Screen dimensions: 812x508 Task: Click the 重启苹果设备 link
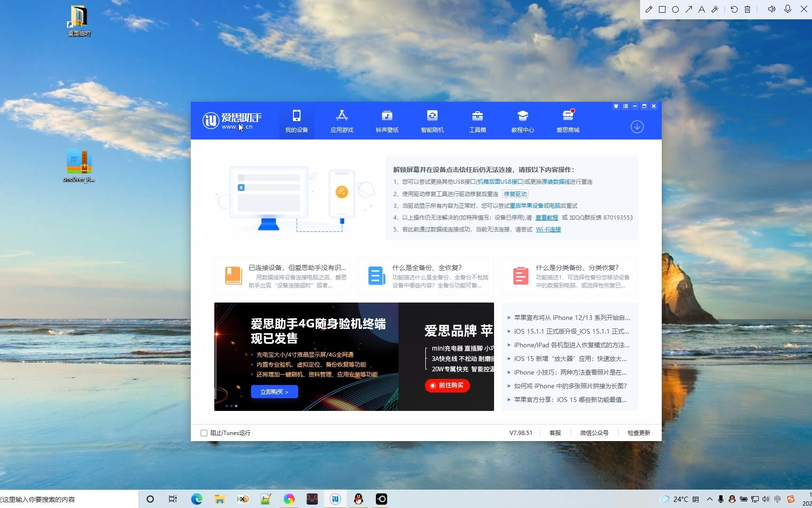(527, 206)
